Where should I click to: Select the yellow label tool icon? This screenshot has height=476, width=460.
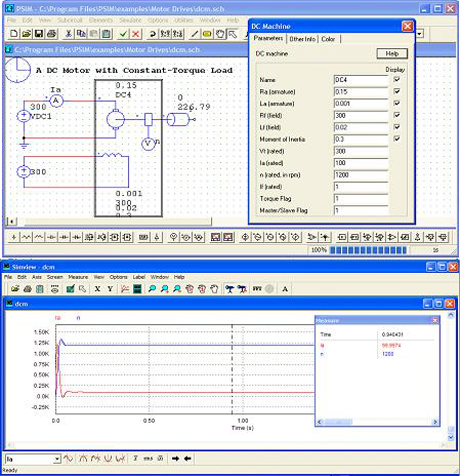(x=207, y=33)
